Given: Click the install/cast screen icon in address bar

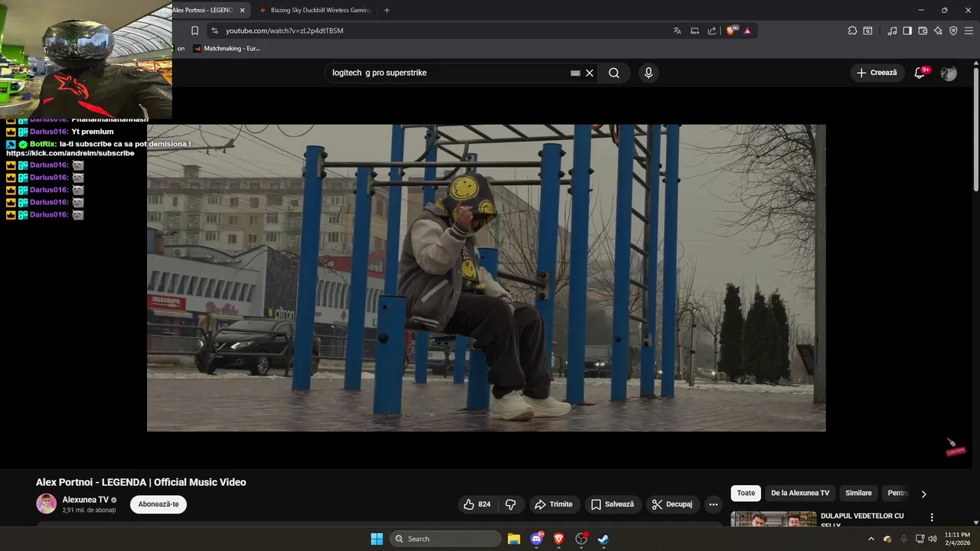Looking at the screenshot, I should click(694, 31).
